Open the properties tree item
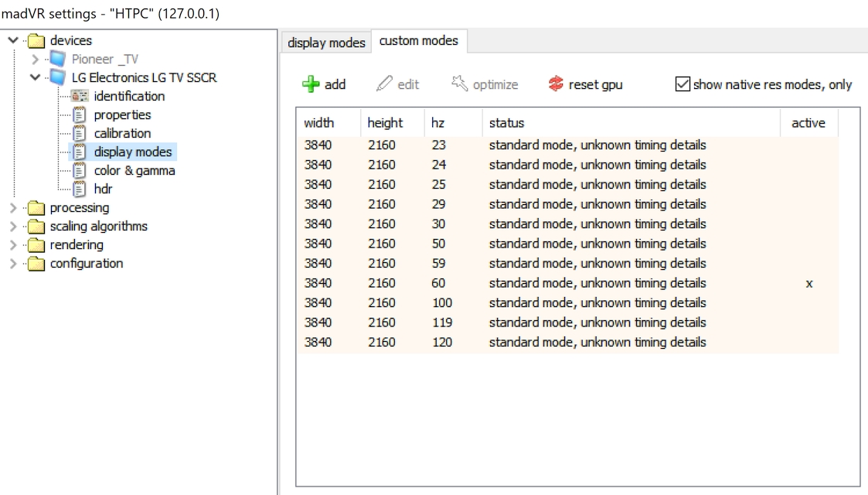This screenshot has width=868, height=495. tap(122, 115)
